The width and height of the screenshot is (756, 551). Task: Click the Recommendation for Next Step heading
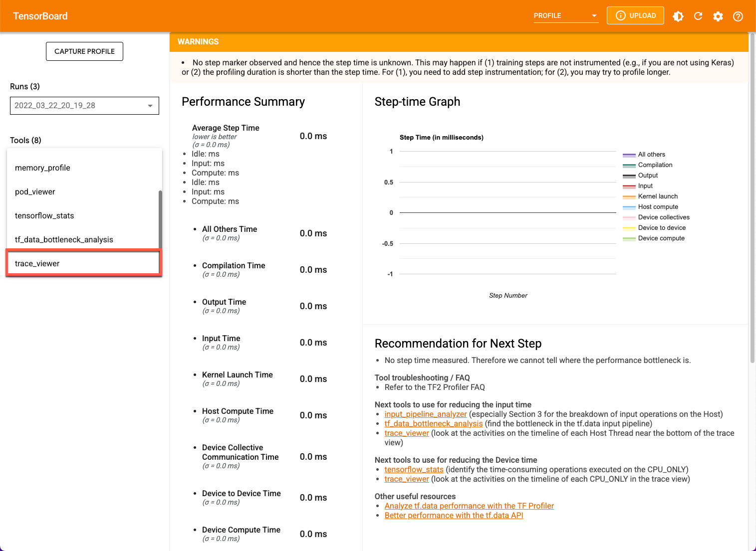pos(458,344)
